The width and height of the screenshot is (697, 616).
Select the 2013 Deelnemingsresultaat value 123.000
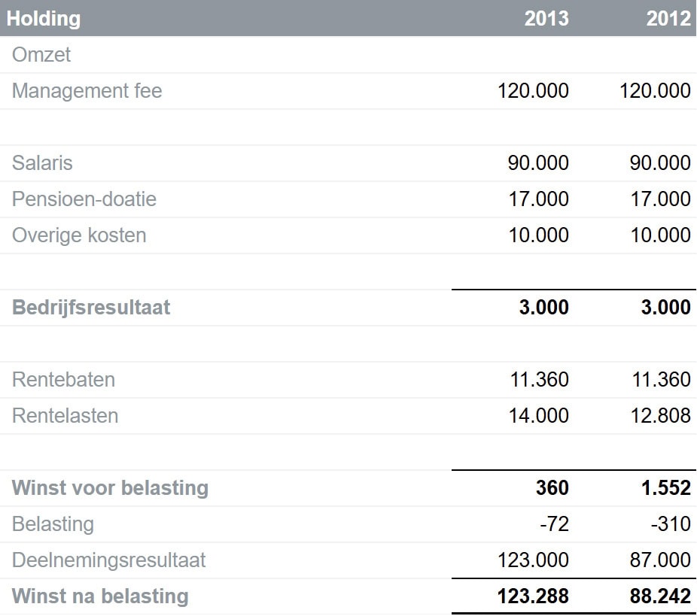point(533,560)
